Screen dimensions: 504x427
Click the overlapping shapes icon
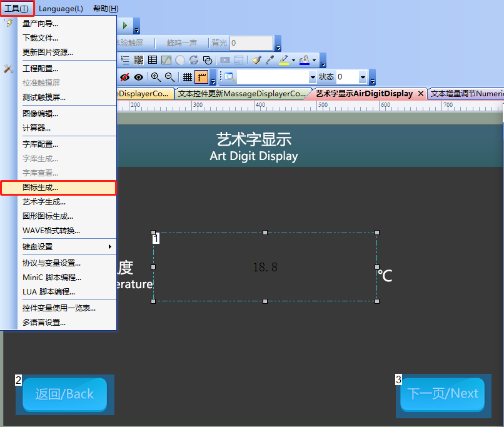(208, 60)
